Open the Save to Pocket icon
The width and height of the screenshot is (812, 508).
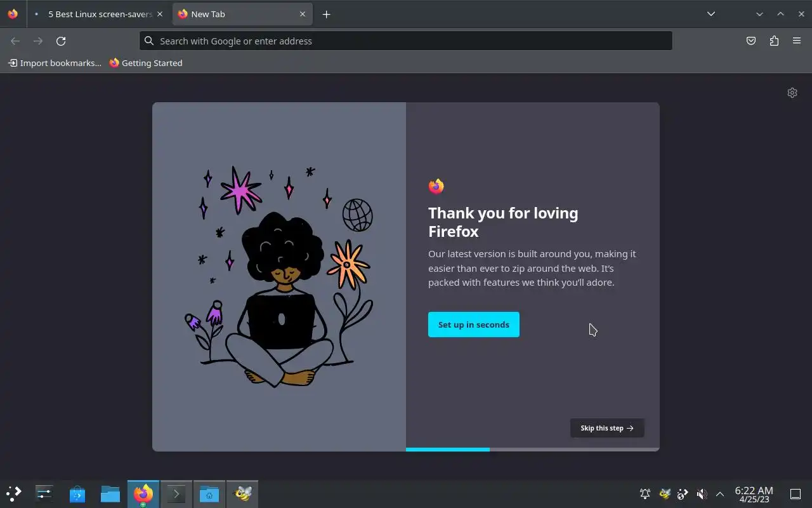click(751, 41)
